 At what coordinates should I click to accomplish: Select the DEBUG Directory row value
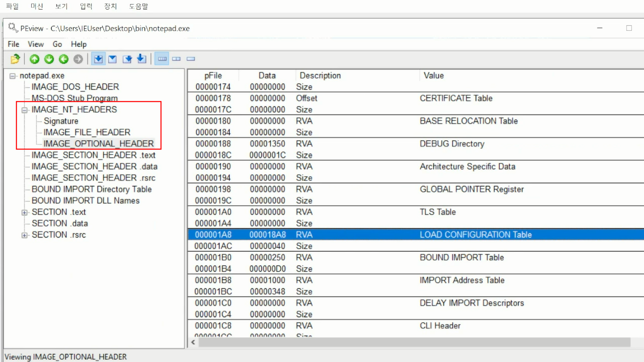point(452,144)
